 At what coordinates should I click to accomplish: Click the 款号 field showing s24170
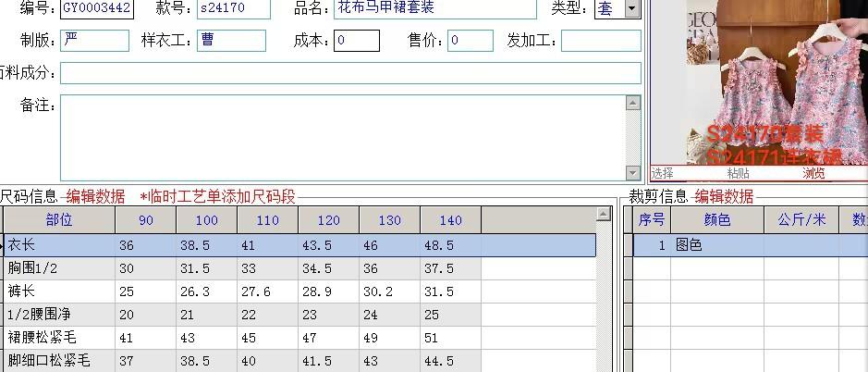[233, 9]
